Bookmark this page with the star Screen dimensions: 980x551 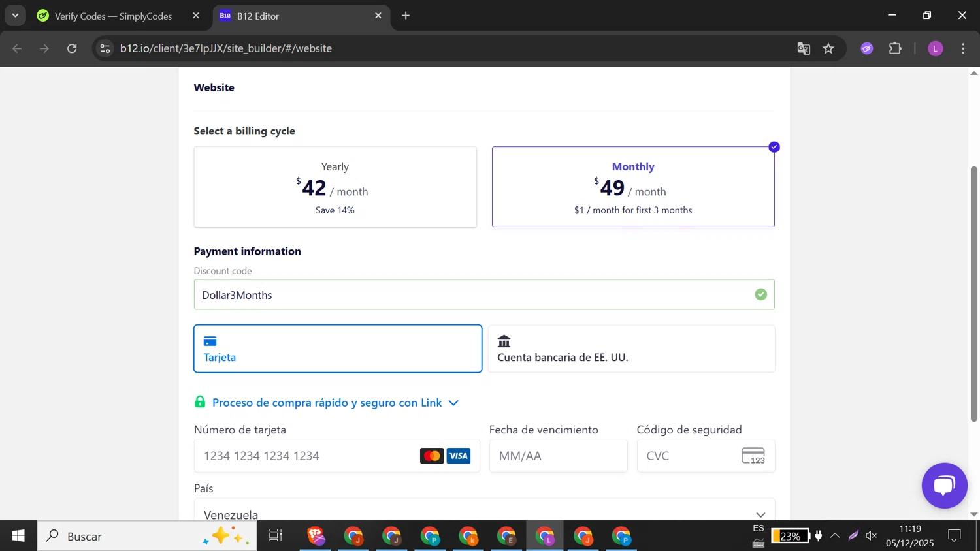click(828, 48)
